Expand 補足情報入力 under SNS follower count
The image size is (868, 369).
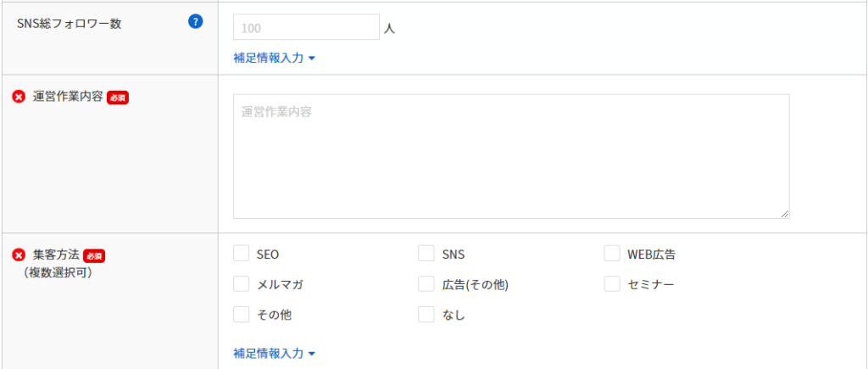click(x=274, y=58)
